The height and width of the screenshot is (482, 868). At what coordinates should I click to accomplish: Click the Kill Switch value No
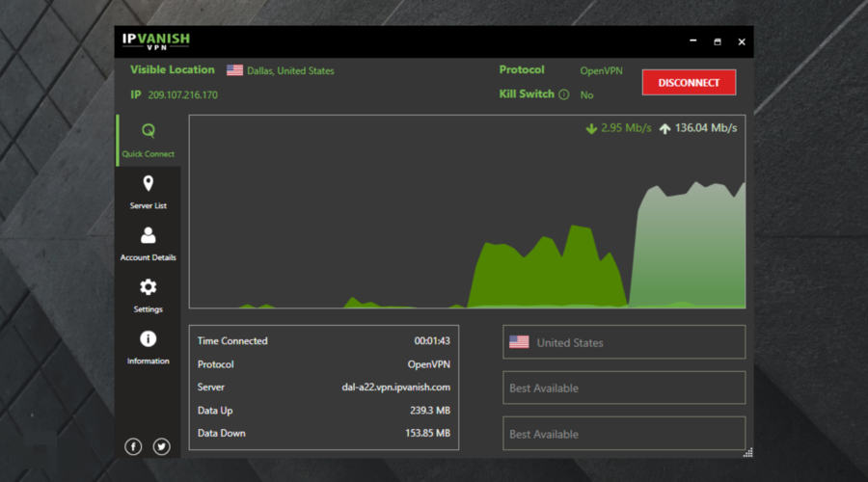[x=586, y=95]
